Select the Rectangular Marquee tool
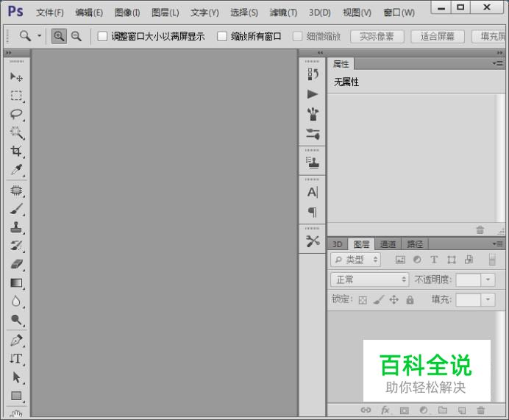The height and width of the screenshot is (420, 509). (16, 96)
